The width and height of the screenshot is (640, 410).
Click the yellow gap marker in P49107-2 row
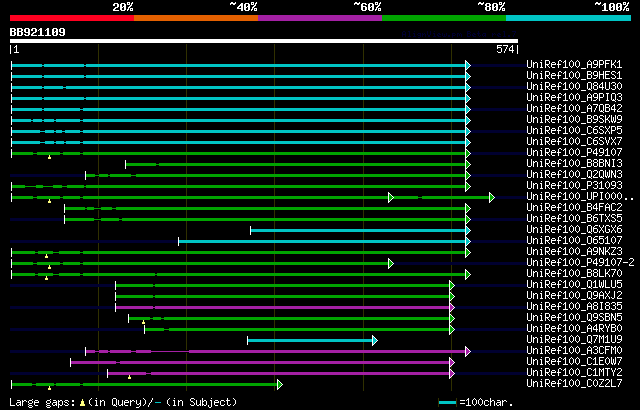49,267
